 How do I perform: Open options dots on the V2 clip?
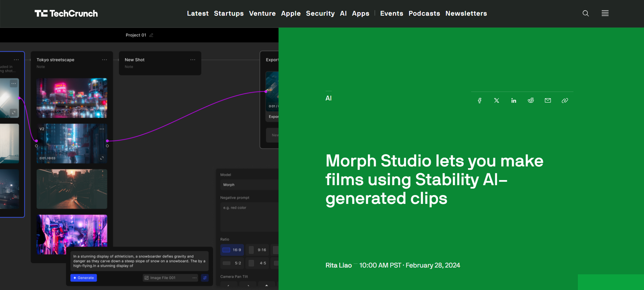point(102,129)
